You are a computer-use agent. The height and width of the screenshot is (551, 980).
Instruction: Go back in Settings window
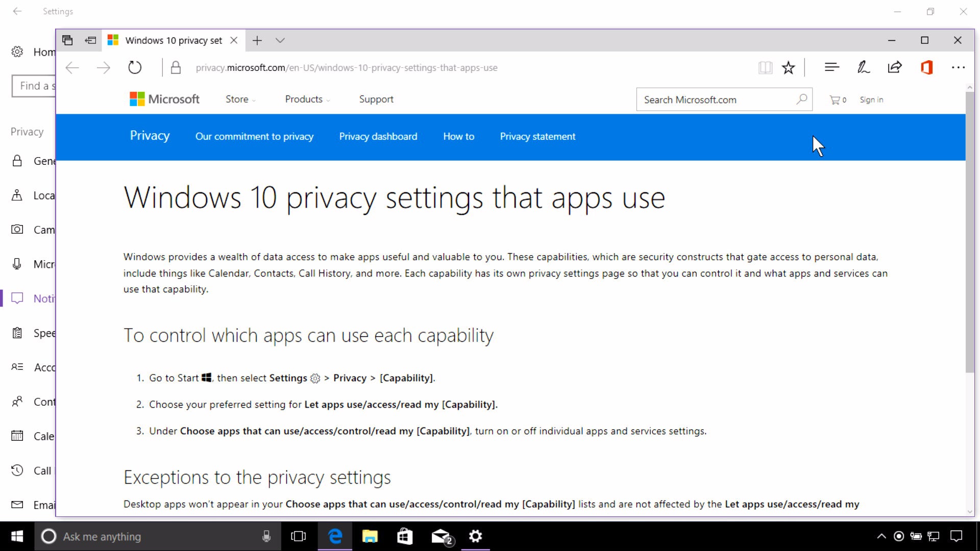click(17, 11)
